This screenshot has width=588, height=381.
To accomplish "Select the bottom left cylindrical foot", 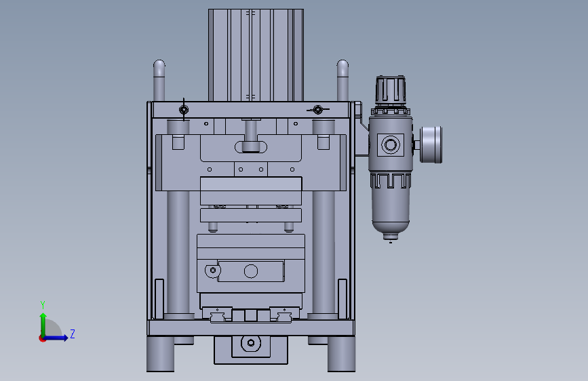I will (160, 354).
